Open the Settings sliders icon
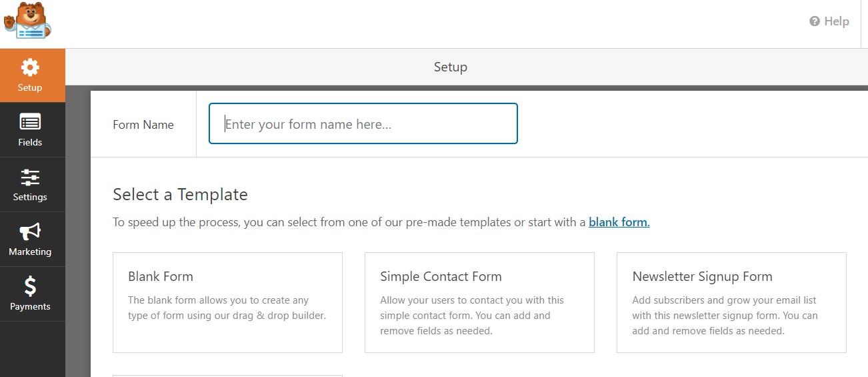868x377 pixels. pyautogui.click(x=30, y=177)
